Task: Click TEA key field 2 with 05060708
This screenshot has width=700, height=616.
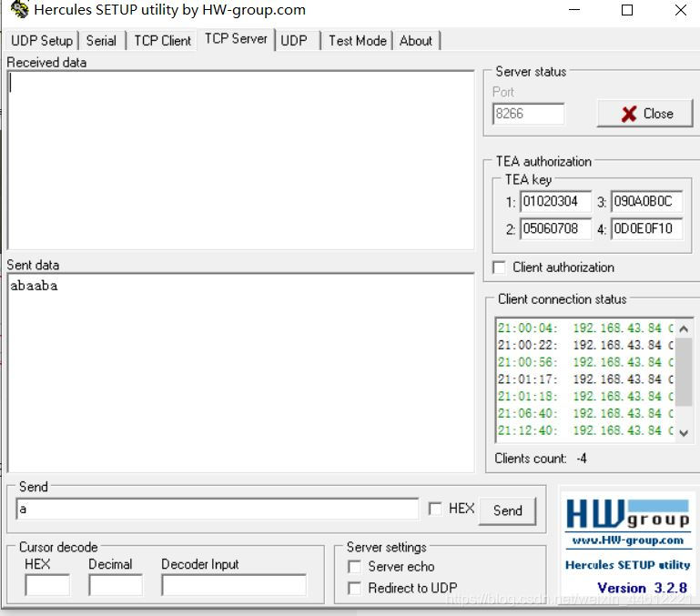Action: pyautogui.click(x=555, y=228)
